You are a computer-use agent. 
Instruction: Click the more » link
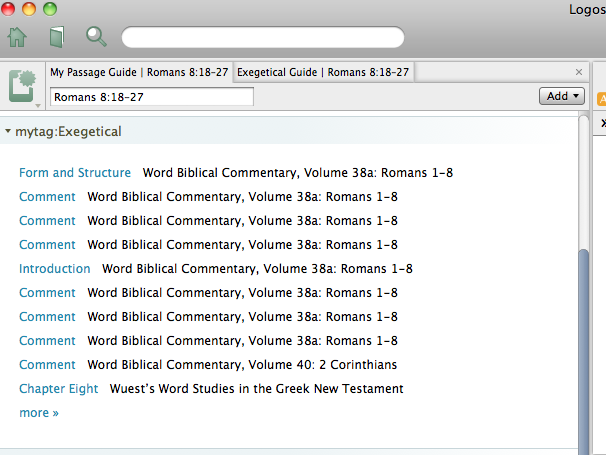[39, 413]
